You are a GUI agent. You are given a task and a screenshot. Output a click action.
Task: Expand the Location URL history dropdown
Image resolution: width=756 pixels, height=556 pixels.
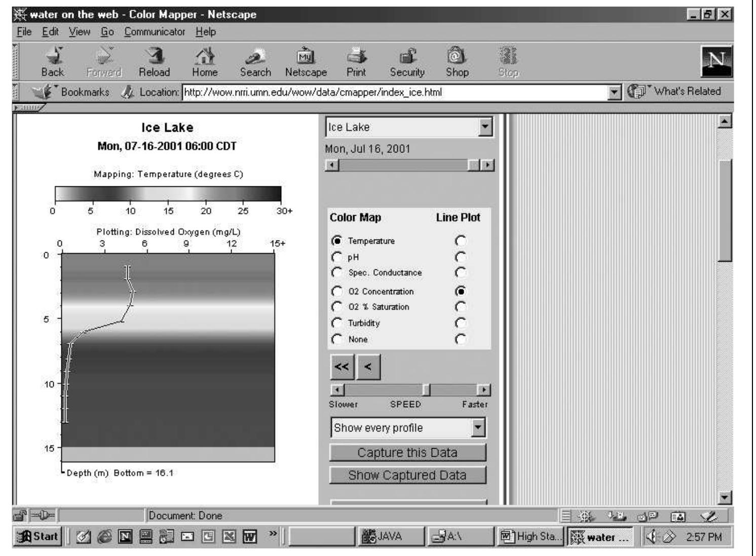(x=614, y=93)
